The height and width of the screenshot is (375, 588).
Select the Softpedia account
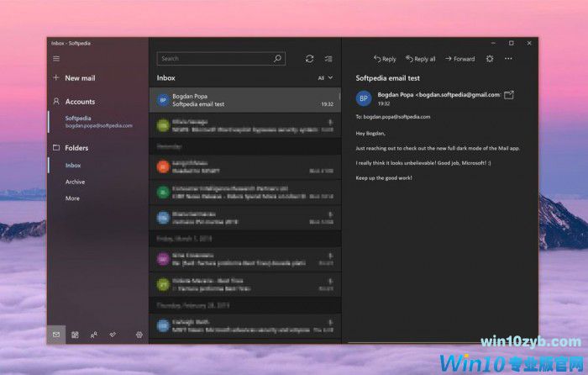pyautogui.click(x=98, y=122)
